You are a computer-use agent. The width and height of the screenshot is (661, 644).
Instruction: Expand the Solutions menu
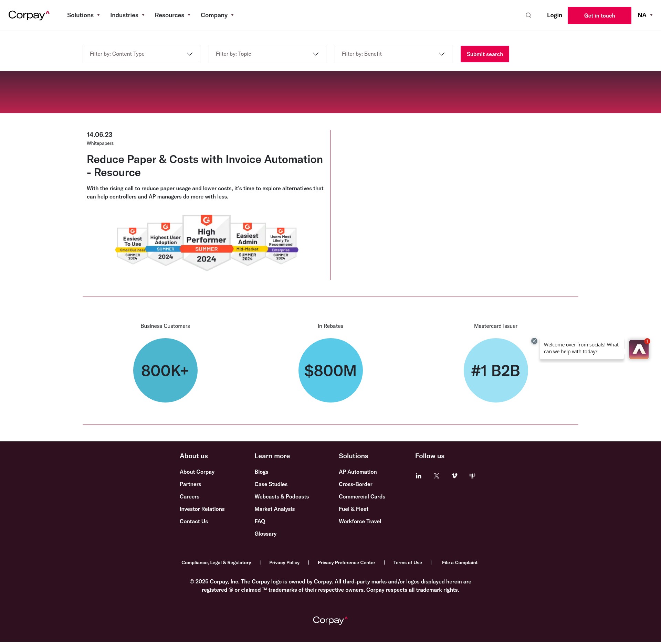click(x=83, y=15)
